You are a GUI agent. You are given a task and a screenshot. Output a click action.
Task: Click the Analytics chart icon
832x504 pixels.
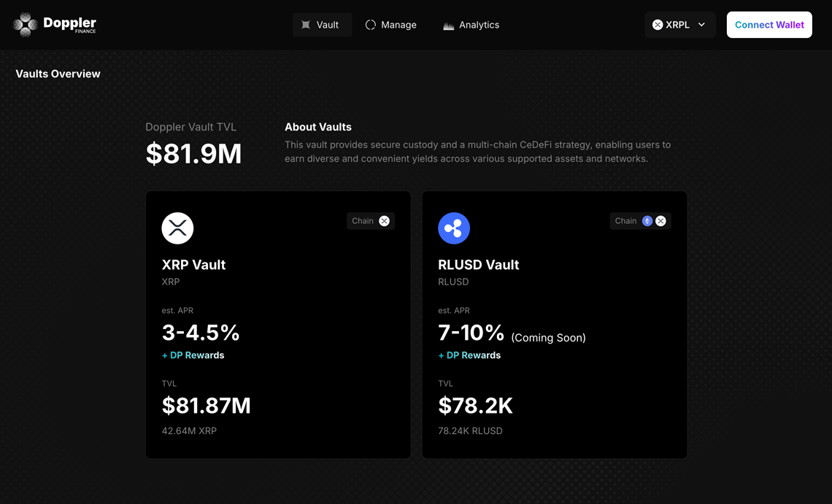[x=449, y=26]
